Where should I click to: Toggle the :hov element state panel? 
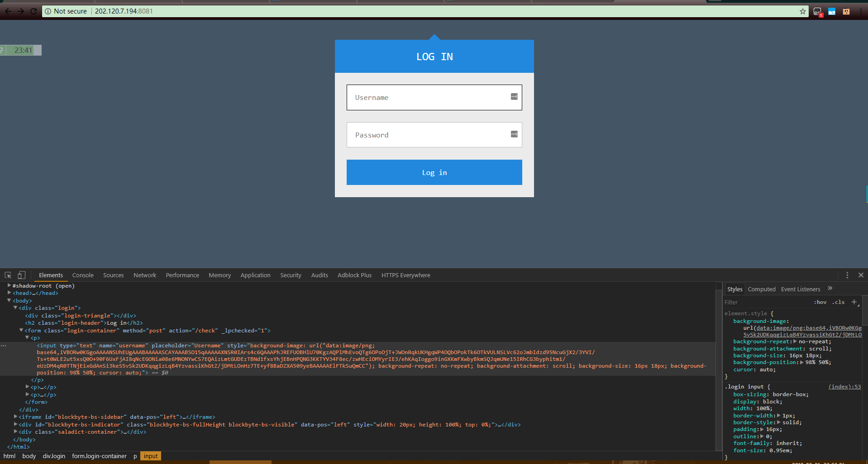(x=820, y=302)
